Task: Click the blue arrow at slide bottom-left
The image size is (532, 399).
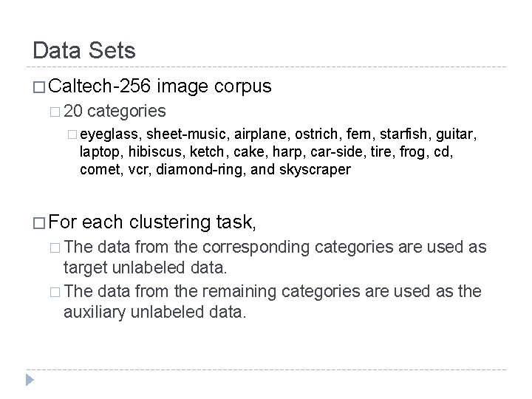Action: point(29,381)
